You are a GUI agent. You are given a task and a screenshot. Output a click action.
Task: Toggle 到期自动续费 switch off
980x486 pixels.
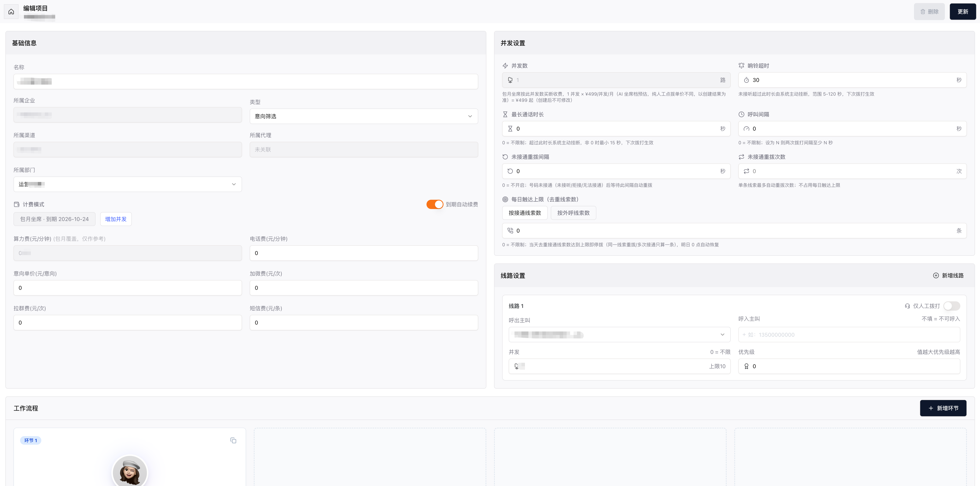[x=435, y=205]
